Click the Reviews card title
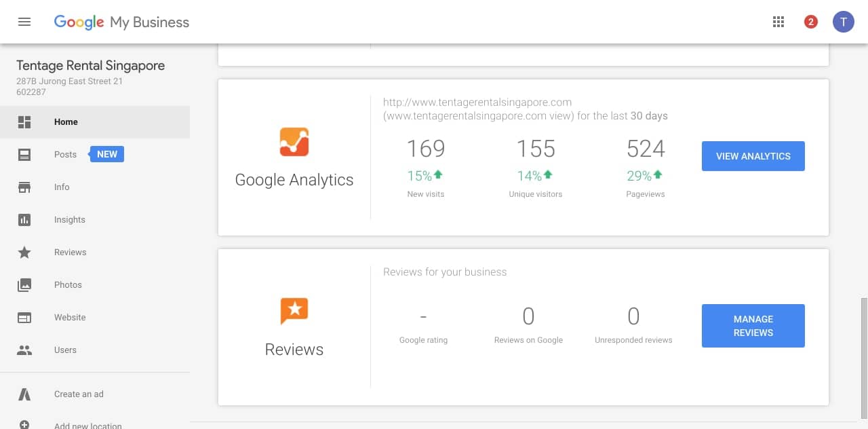The width and height of the screenshot is (868, 429). tap(294, 350)
